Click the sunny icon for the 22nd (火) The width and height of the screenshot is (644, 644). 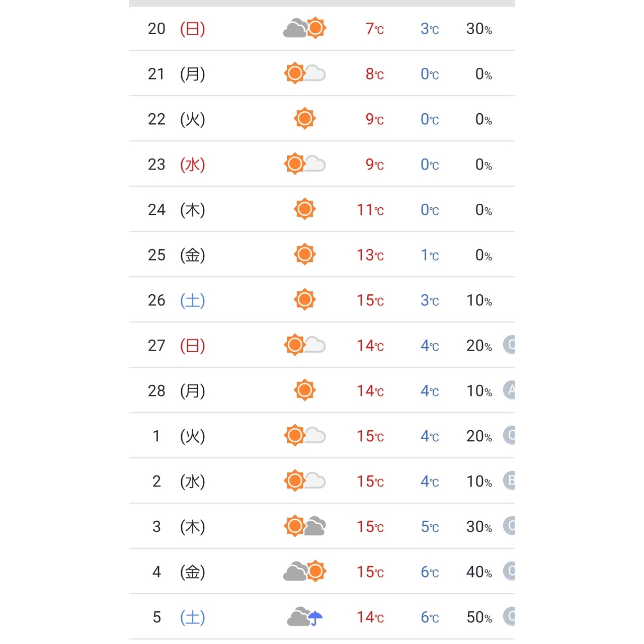click(305, 119)
